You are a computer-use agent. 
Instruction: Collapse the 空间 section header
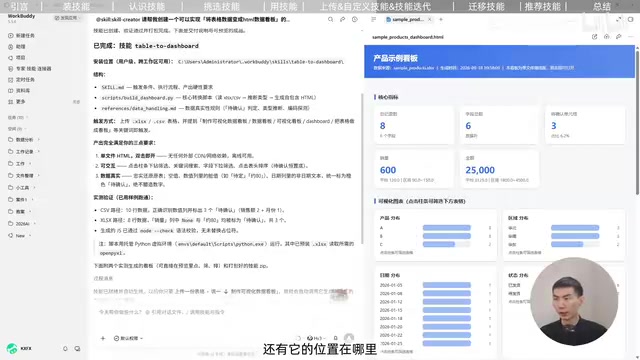pos(16,129)
